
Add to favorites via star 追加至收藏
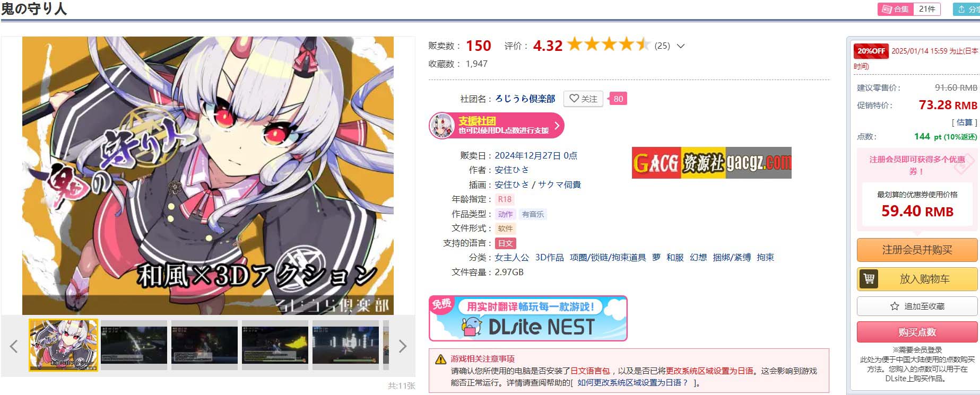[x=917, y=306]
